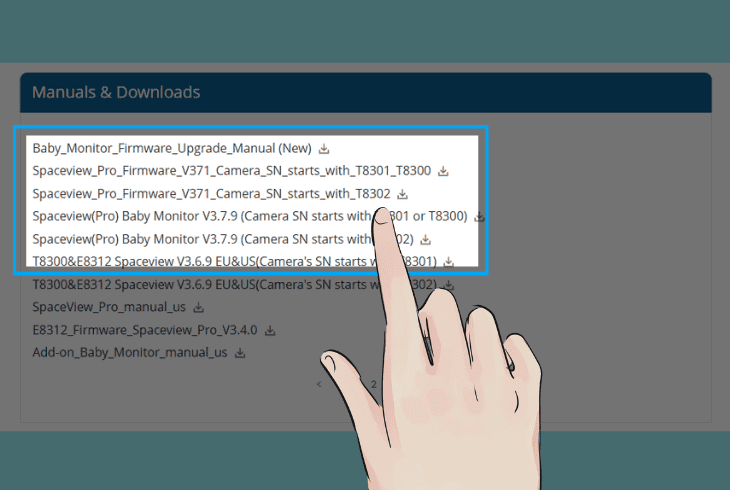Click the 'Manuals & Downloads' header text
730x490 pixels.
click(116, 92)
